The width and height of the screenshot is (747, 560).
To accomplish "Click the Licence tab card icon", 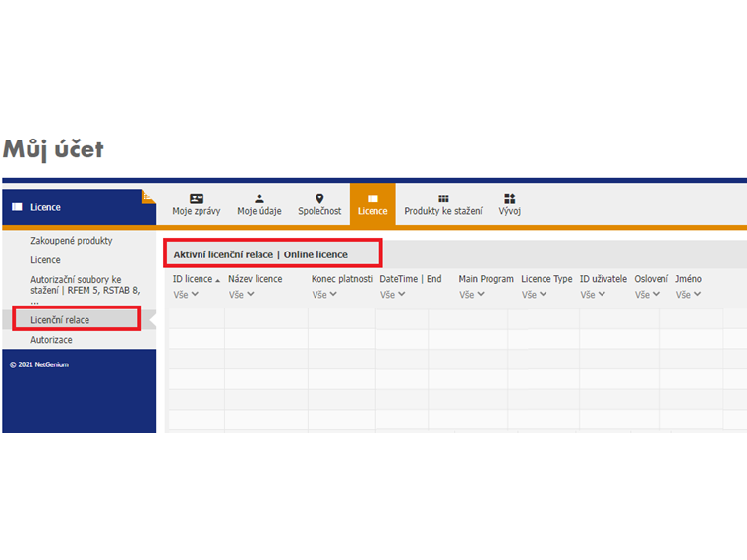I will point(373,198).
